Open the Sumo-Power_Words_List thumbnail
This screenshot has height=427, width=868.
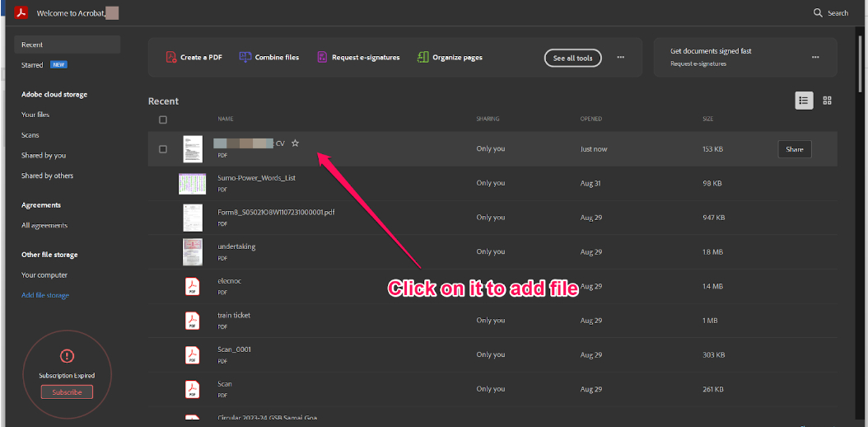pos(192,183)
